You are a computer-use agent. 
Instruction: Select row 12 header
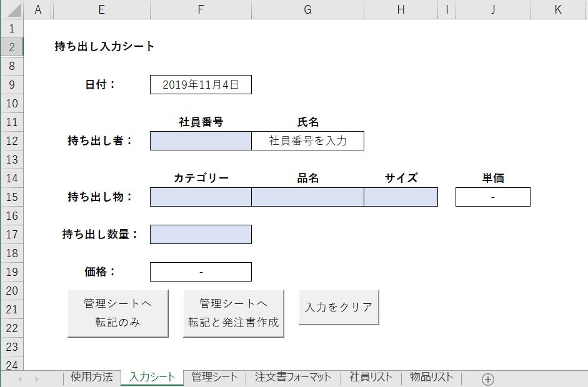(x=12, y=141)
